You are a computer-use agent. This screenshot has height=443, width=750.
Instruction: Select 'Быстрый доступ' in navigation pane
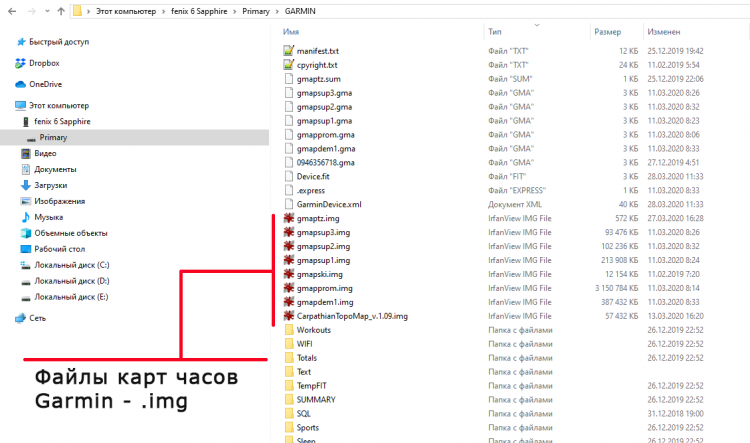[x=59, y=42]
